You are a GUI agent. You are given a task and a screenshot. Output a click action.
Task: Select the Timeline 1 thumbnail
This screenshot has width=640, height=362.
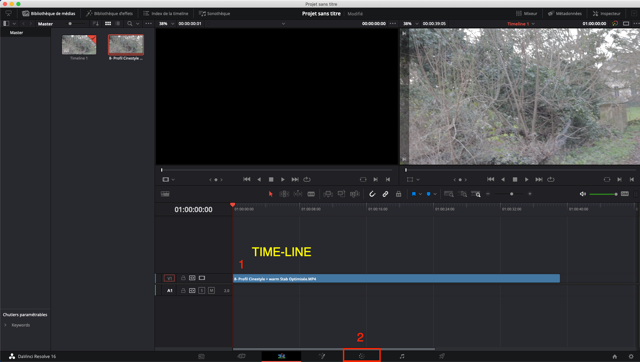(x=79, y=45)
